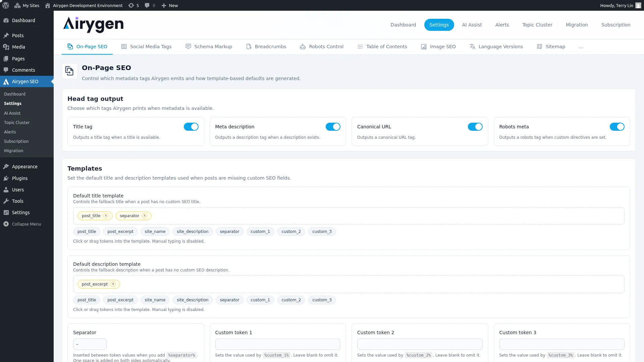Open Topic Cluster in sidebar submenu
This screenshot has height=362, width=644.
17,123
